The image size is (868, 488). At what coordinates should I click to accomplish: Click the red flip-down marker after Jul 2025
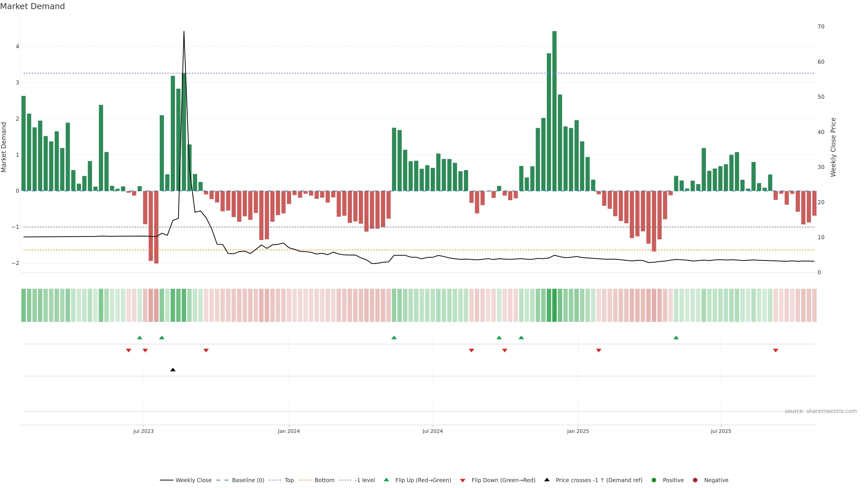[776, 351]
